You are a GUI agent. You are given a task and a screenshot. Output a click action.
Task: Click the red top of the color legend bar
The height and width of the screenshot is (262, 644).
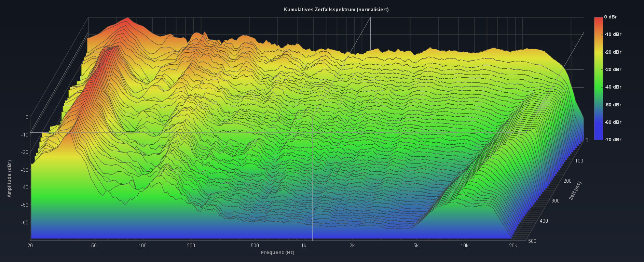click(x=598, y=19)
